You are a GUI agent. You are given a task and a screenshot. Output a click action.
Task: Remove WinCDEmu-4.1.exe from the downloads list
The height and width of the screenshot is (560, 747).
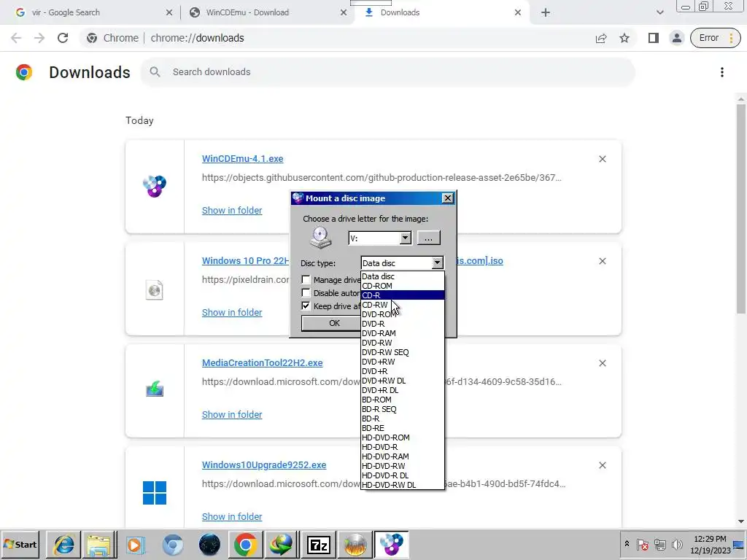click(603, 159)
